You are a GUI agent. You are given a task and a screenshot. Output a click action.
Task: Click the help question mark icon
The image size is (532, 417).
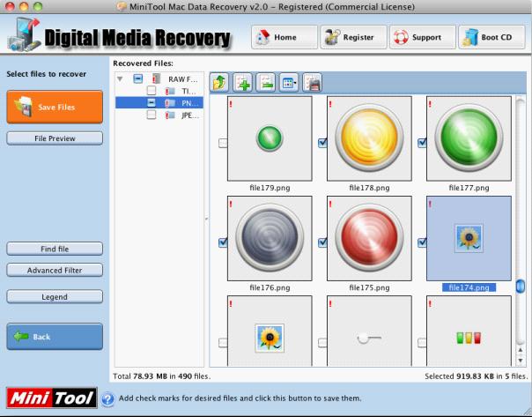coord(107,398)
